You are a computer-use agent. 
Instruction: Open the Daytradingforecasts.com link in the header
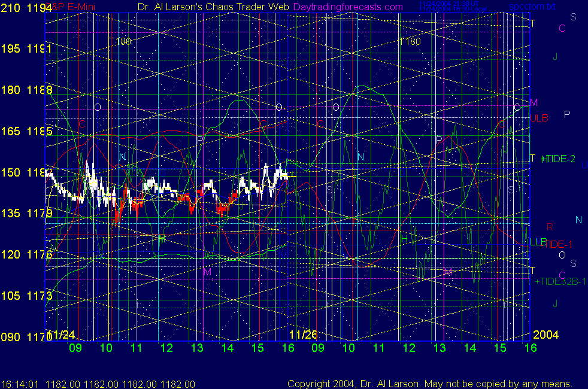pyautogui.click(x=348, y=7)
